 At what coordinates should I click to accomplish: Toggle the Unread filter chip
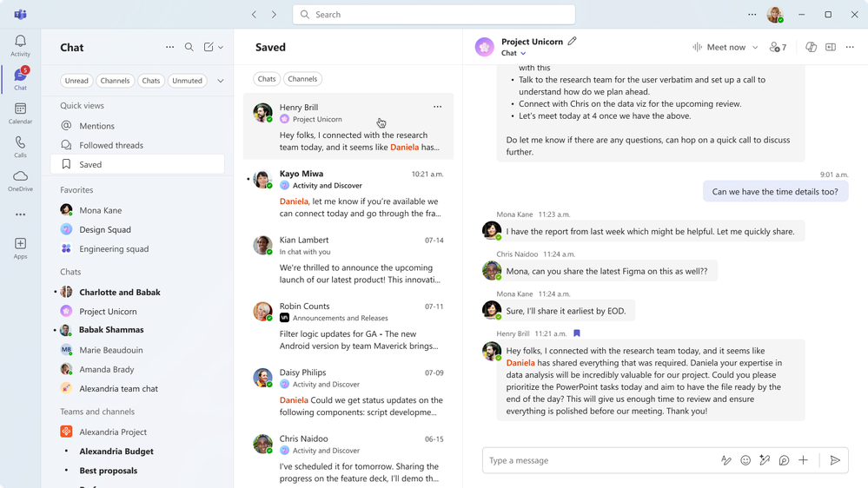(76, 81)
